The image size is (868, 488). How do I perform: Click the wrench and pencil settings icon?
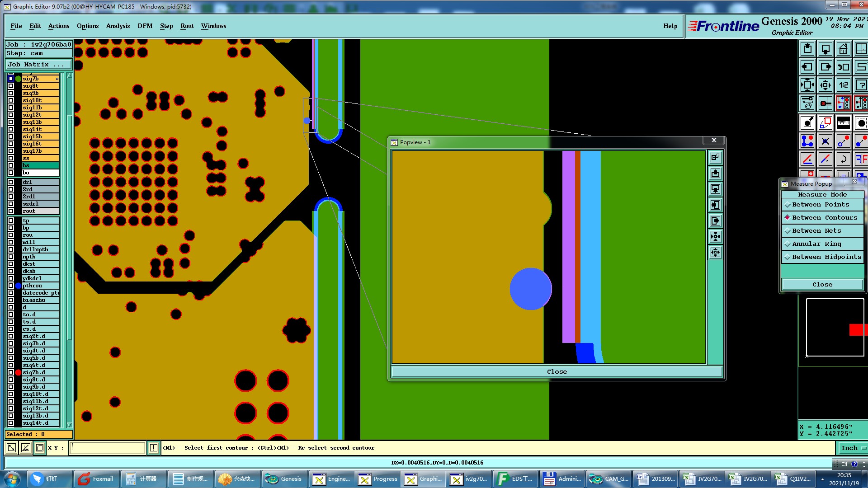807,103
